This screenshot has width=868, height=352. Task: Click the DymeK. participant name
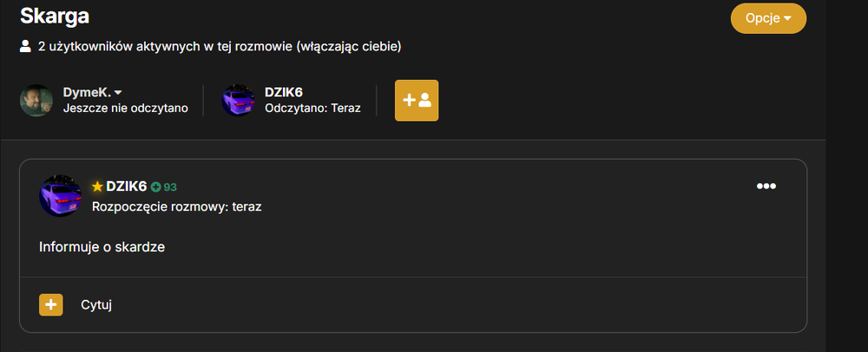point(87,93)
